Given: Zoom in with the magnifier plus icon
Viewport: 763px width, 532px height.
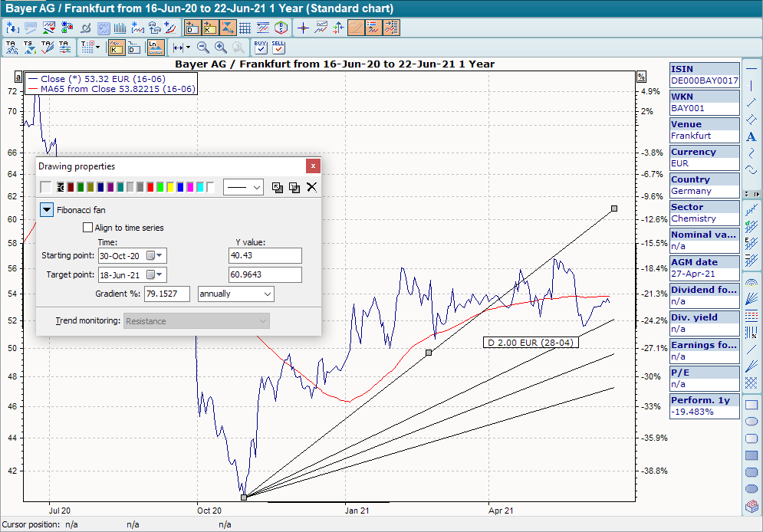Looking at the screenshot, I should [221, 48].
